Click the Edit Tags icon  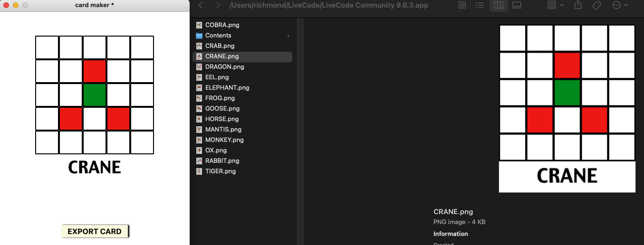pos(596,5)
